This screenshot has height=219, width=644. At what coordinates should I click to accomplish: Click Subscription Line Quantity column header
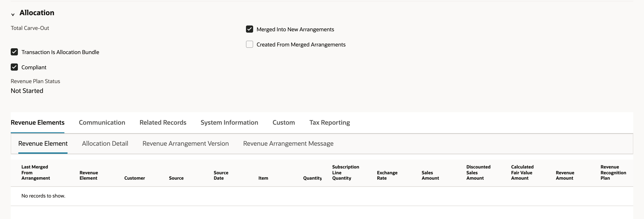(x=345, y=172)
